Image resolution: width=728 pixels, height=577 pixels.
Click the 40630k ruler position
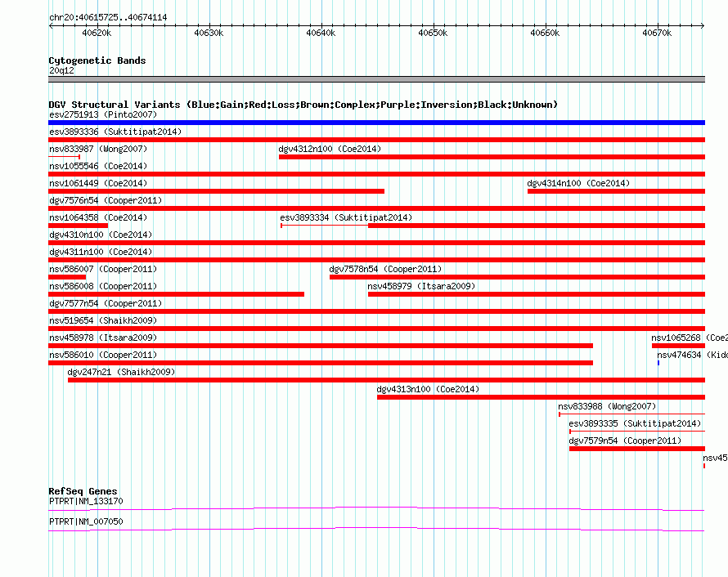pyautogui.click(x=209, y=33)
